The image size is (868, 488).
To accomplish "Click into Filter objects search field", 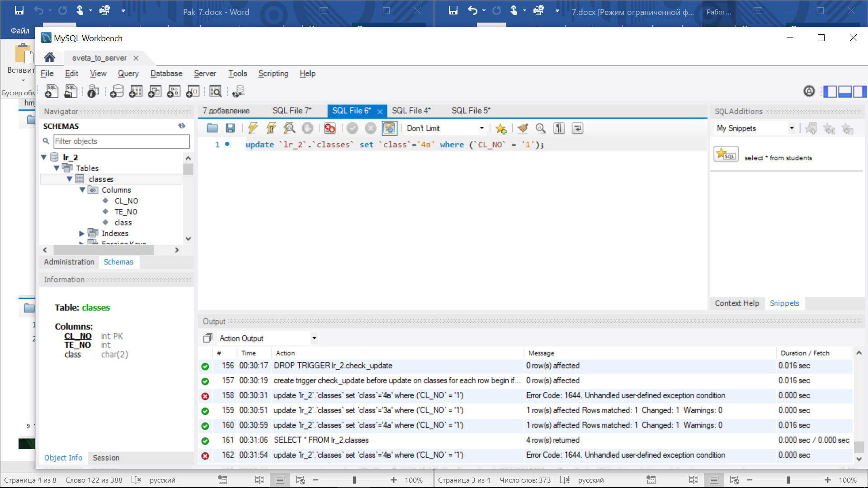I will (x=122, y=141).
